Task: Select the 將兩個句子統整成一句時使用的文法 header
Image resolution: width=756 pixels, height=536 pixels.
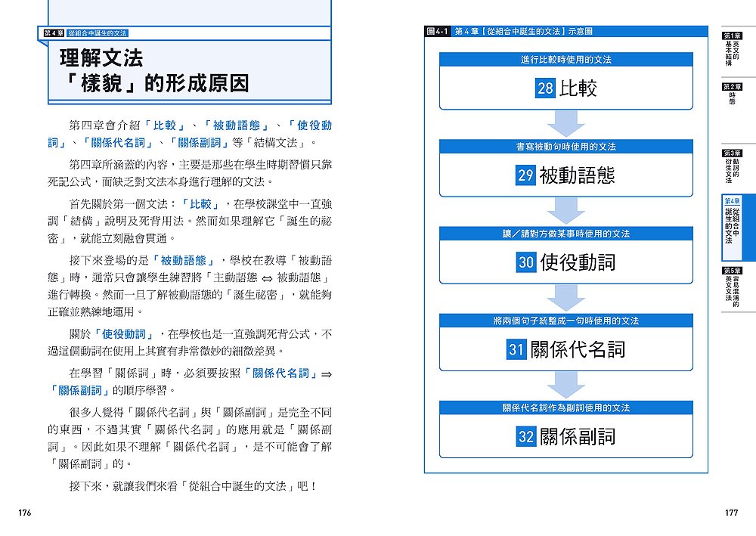Action: click(x=566, y=321)
